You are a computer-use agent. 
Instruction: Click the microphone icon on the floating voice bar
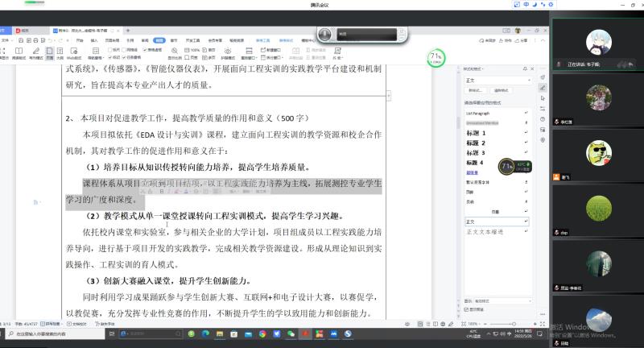326,35
